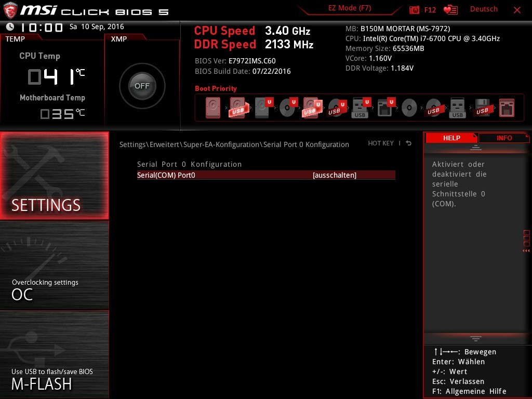
Task: Click the clock icon next to the time
Action: (x=10, y=26)
